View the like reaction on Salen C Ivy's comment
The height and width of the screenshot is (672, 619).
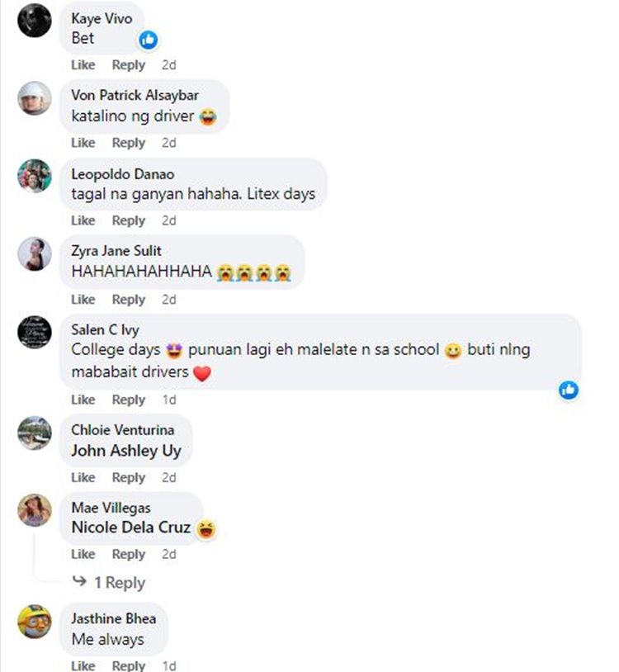tap(569, 390)
